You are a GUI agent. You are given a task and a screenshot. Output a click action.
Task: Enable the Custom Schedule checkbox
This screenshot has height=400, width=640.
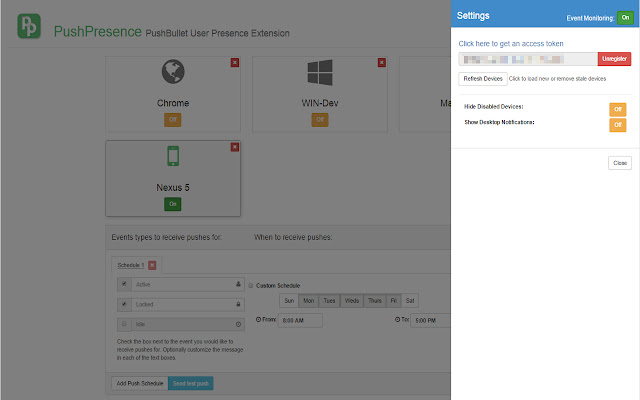[251, 285]
